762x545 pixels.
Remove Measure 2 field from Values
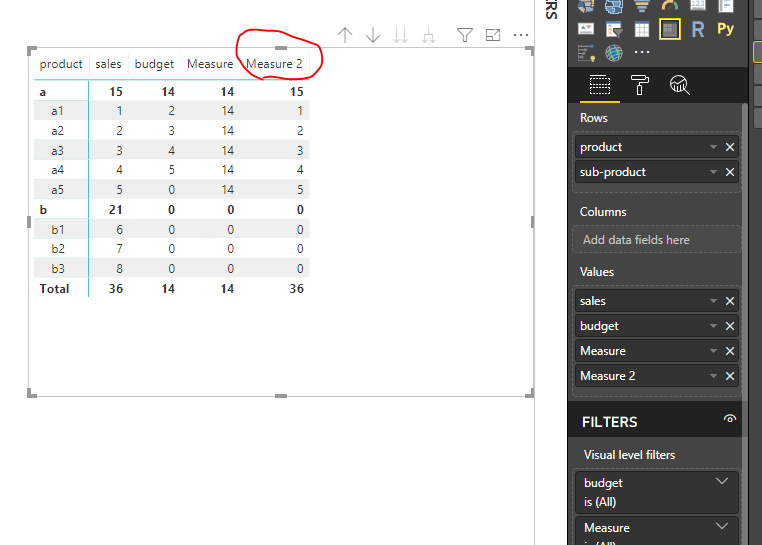(730, 376)
